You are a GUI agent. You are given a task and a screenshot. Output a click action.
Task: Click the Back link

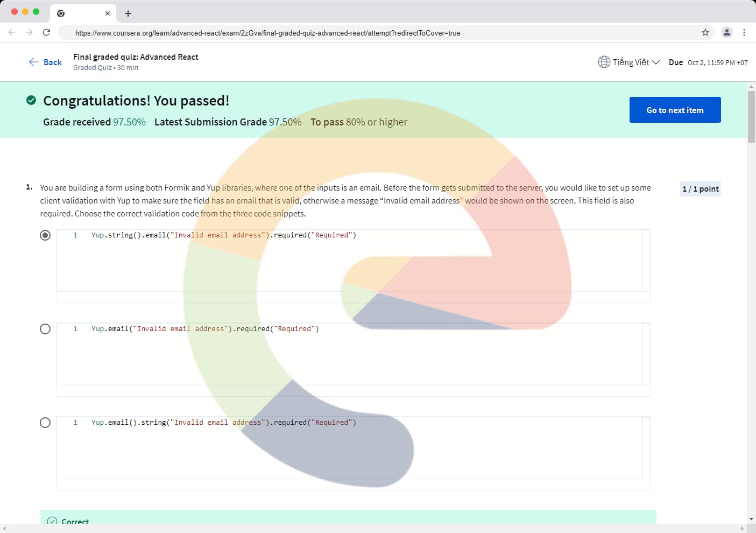pos(53,62)
